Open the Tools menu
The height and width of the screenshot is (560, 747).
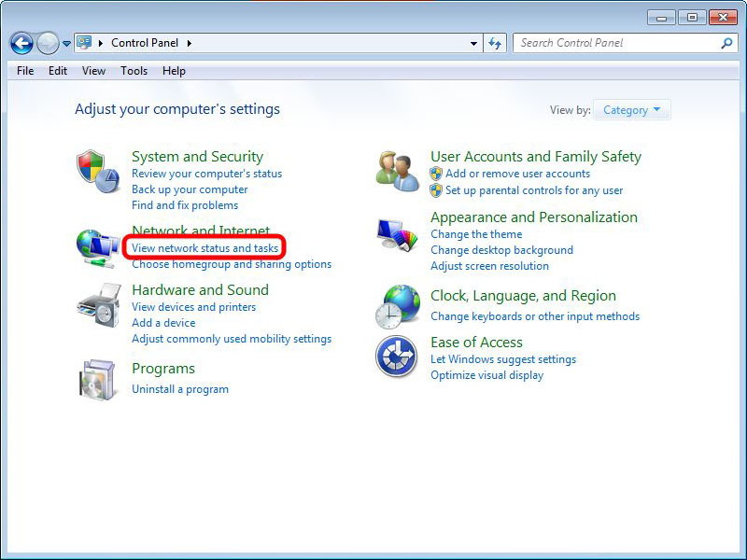[134, 71]
